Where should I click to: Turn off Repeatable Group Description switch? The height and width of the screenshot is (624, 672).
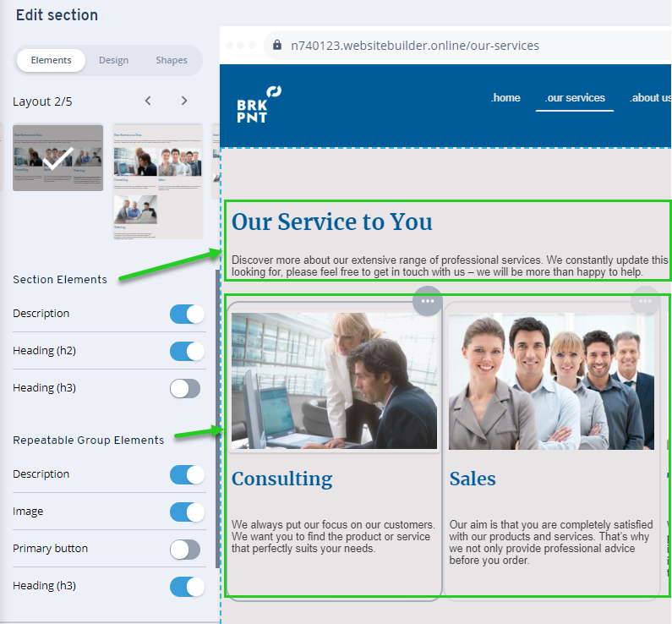coord(187,474)
